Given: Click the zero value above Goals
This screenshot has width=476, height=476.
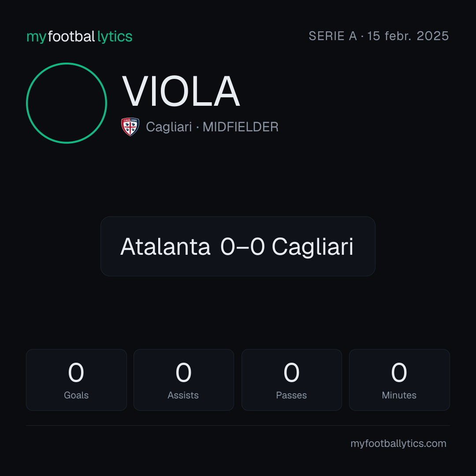Looking at the screenshot, I should (x=76, y=372).
